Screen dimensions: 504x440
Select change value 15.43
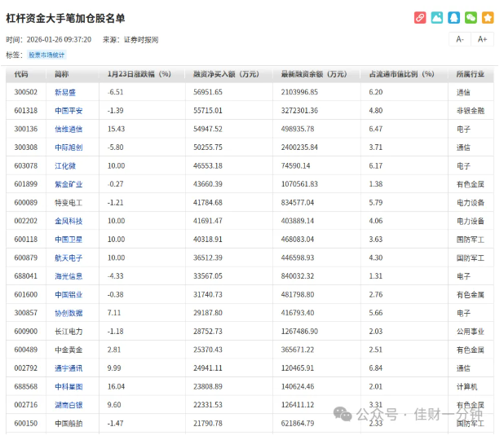click(116, 129)
